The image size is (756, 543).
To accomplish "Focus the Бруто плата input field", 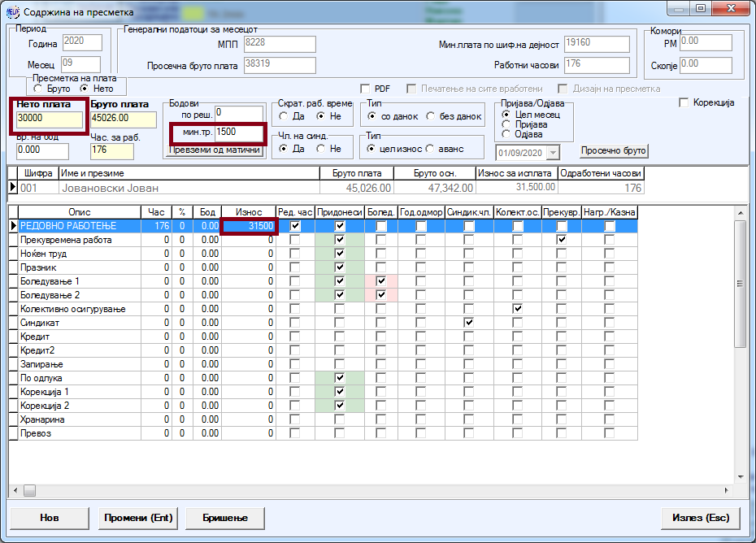I will coord(124,119).
